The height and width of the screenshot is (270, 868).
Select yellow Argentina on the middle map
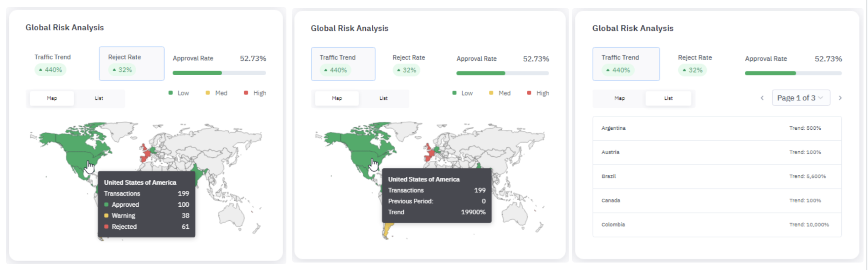coord(388,230)
